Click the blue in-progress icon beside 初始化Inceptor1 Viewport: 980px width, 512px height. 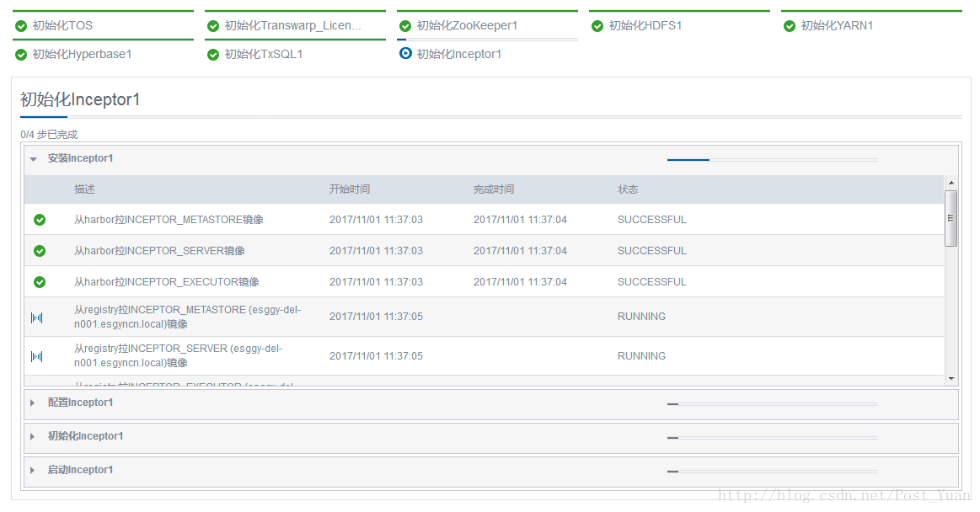coord(405,54)
